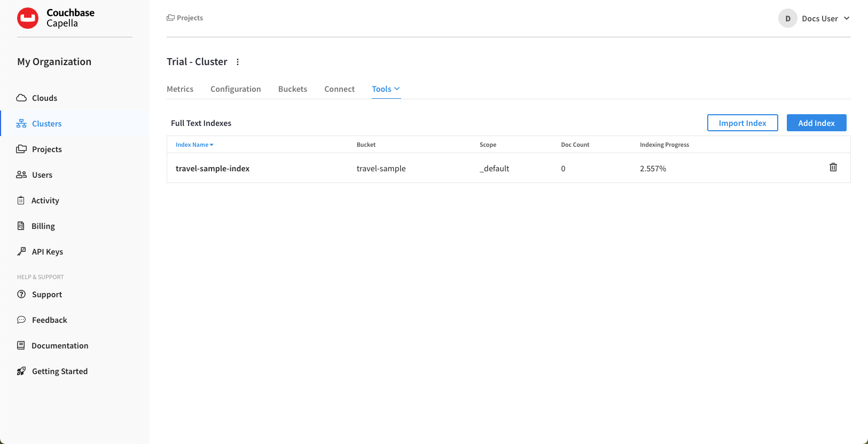The width and height of the screenshot is (868, 444).
Task: Click the travel-sample bucket cell
Action: tap(381, 168)
